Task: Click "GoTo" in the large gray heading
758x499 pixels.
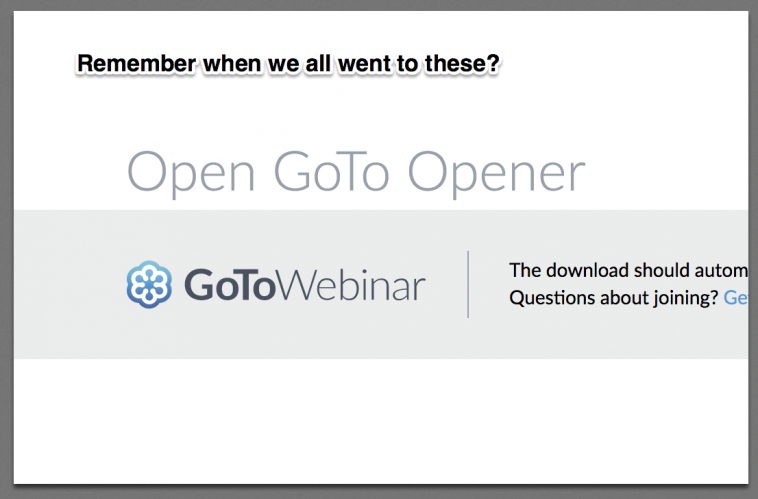Action: (327, 172)
